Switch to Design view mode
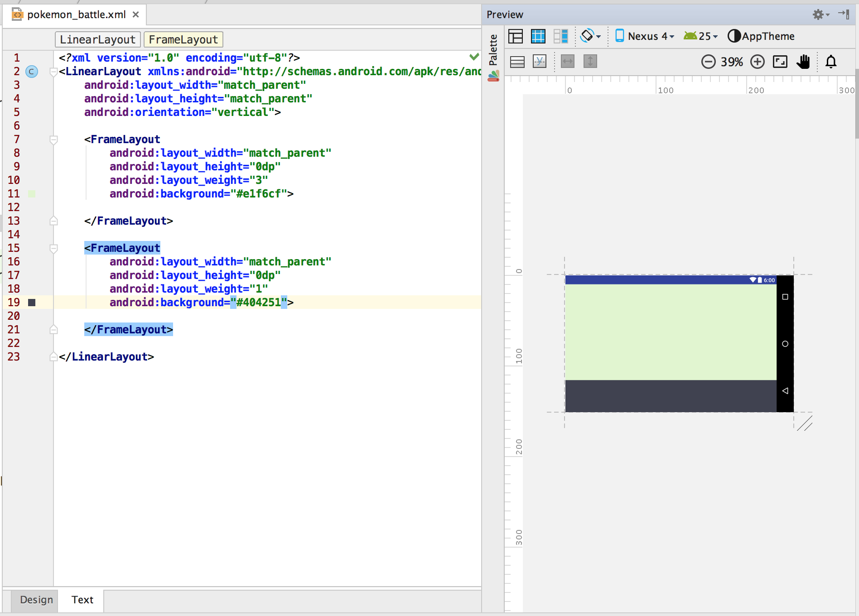The height and width of the screenshot is (616, 859). click(x=516, y=36)
